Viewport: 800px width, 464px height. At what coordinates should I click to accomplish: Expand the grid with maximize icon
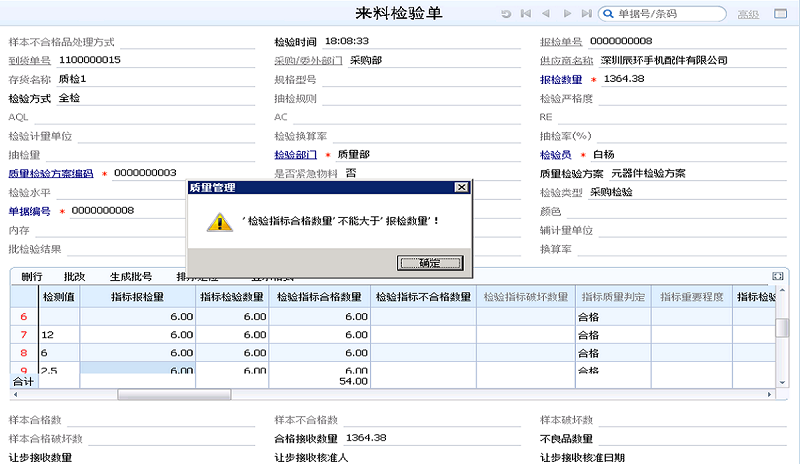click(778, 276)
